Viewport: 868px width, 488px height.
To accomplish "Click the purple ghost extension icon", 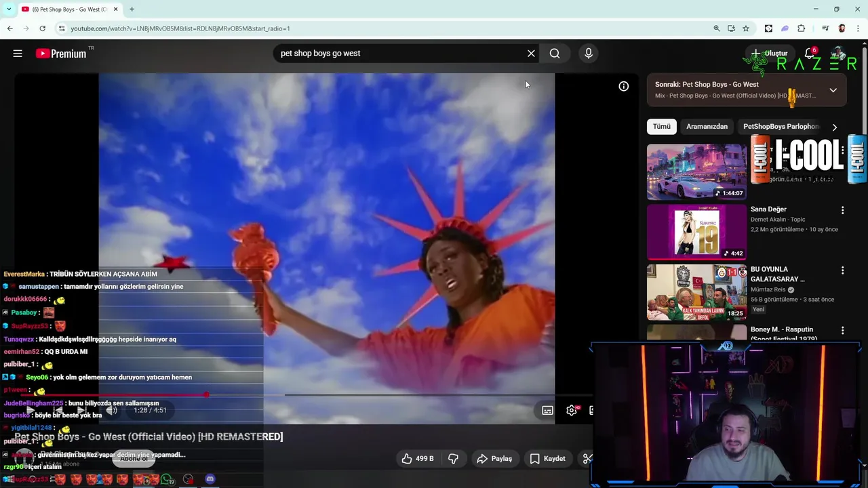I will point(785,28).
